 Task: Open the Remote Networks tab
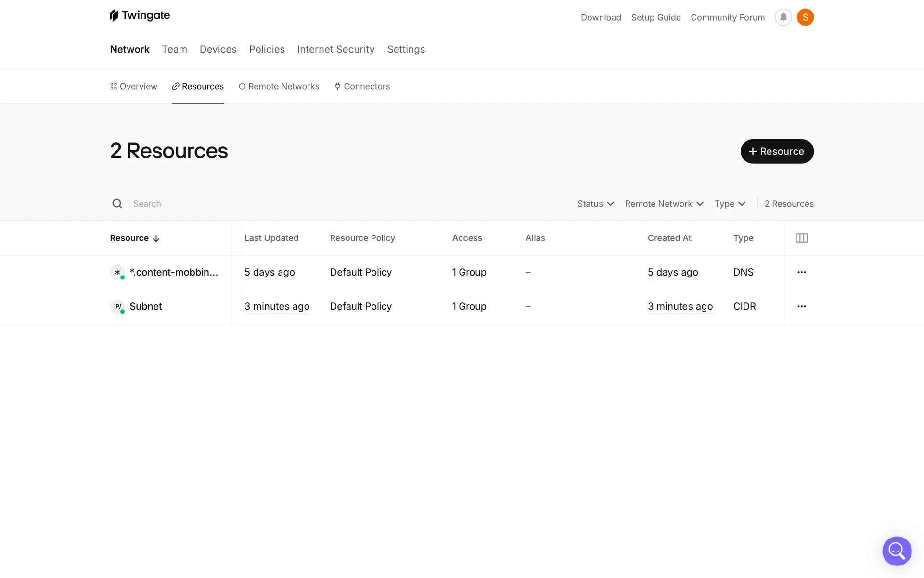[x=279, y=86]
